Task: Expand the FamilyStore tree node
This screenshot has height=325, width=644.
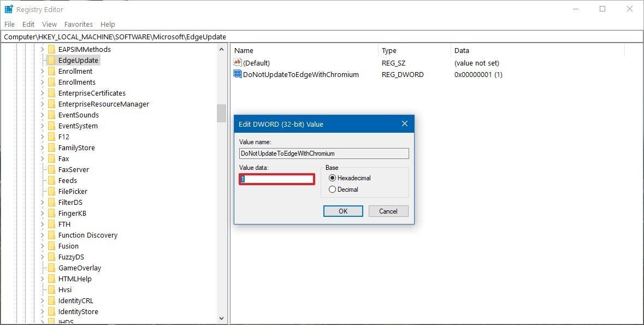Action: 42,148
